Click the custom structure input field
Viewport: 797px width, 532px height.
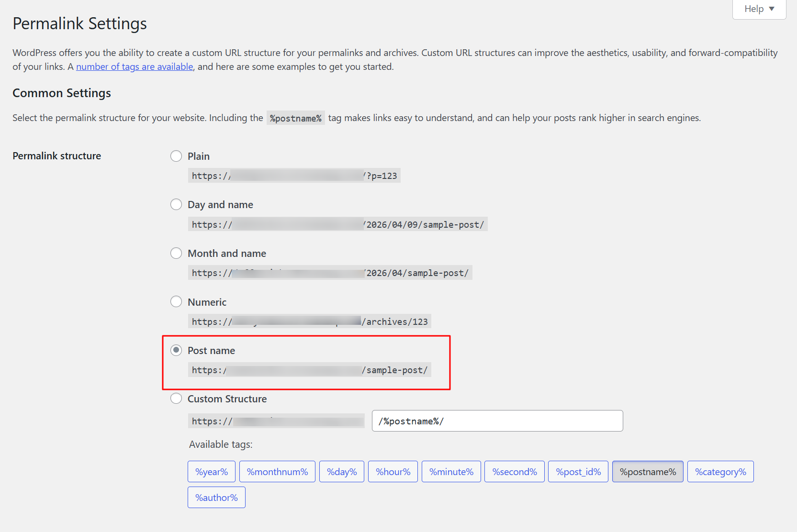click(x=497, y=421)
